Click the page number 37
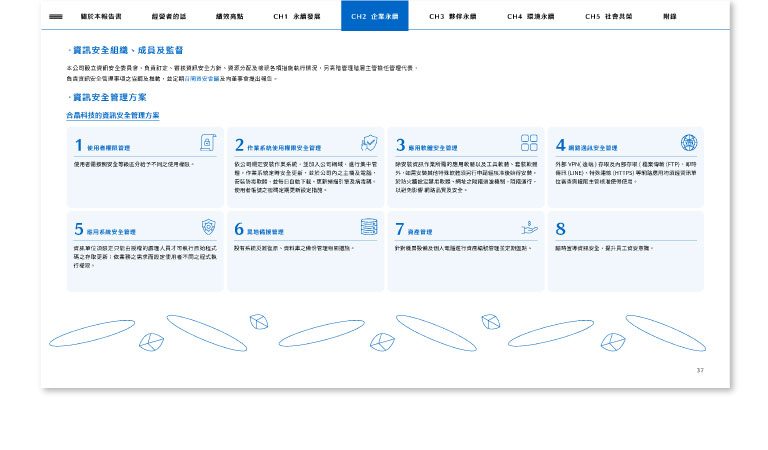This screenshot has height=450, width=768. point(700,370)
